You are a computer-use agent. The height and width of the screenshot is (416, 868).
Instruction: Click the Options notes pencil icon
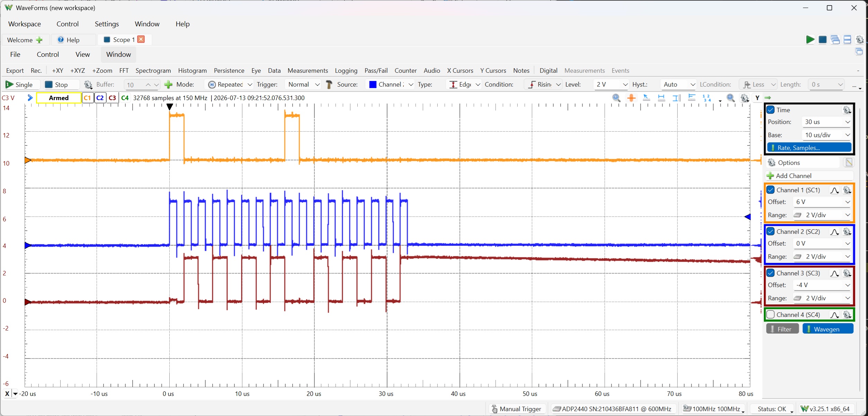(x=849, y=162)
